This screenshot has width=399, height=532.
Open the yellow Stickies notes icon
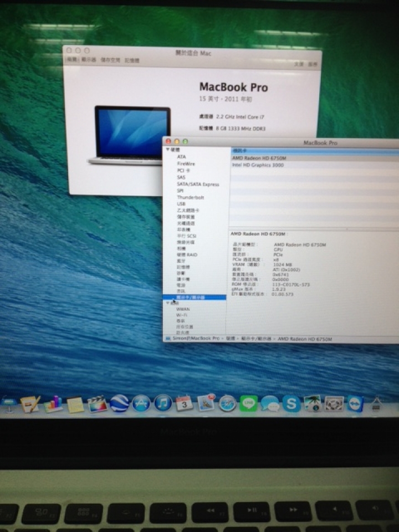click(x=75, y=405)
